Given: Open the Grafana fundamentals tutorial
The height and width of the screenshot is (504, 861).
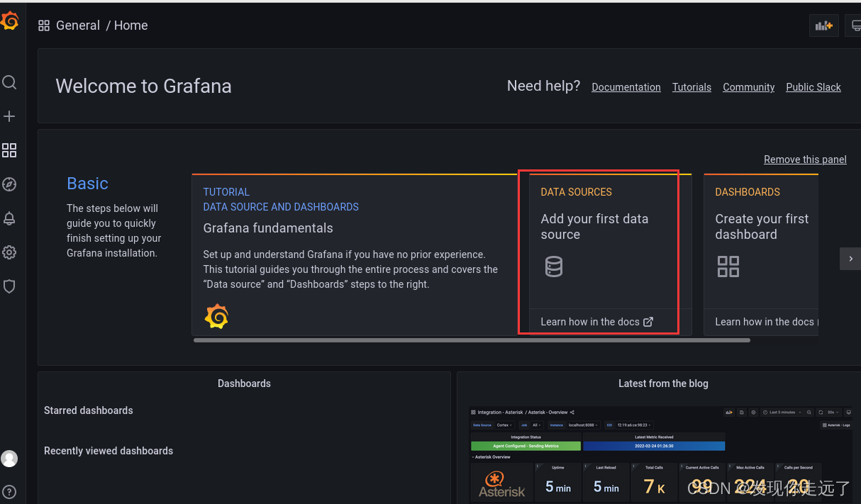Looking at the screenshot, I should 268,228.
